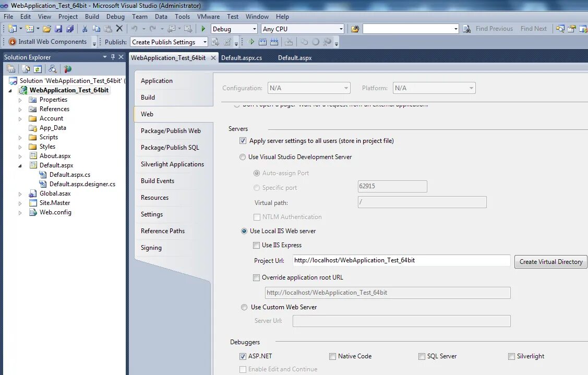
Task: Select Use Visual Studio Development Server
Action: point(243,157)
